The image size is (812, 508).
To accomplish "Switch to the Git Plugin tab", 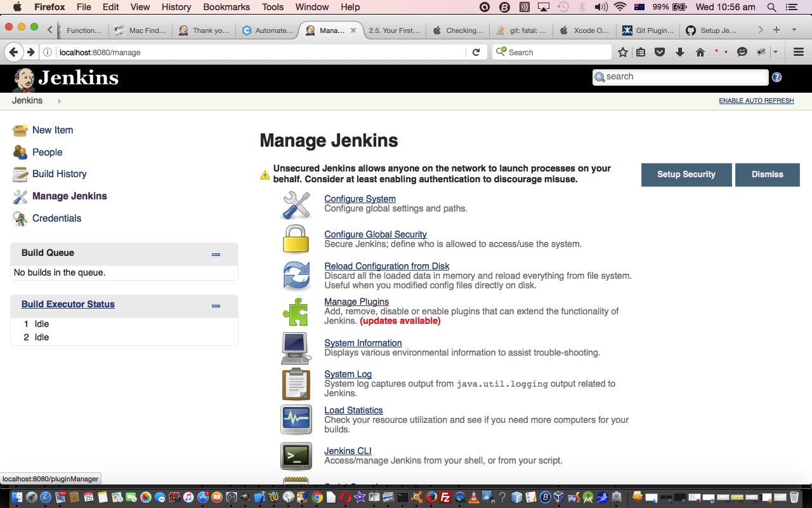I will pyautogui.click(x=648, y=30).
